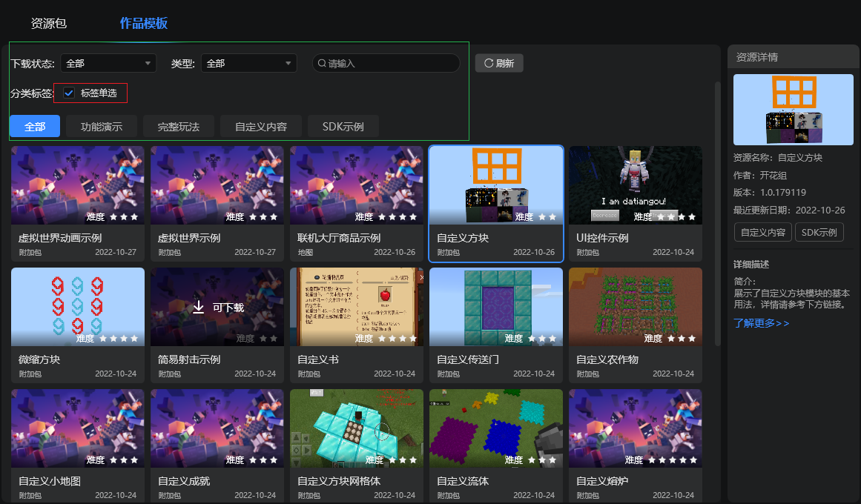
Task: Click 2022-10-27 date on 虚拟世界示例
Action: tap(255, 252)
